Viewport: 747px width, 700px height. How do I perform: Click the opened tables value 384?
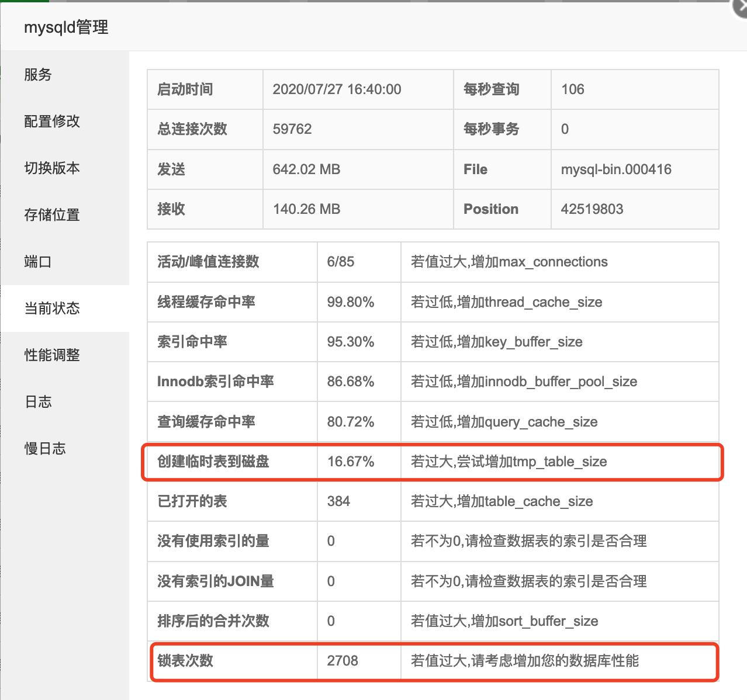point(338,501)
